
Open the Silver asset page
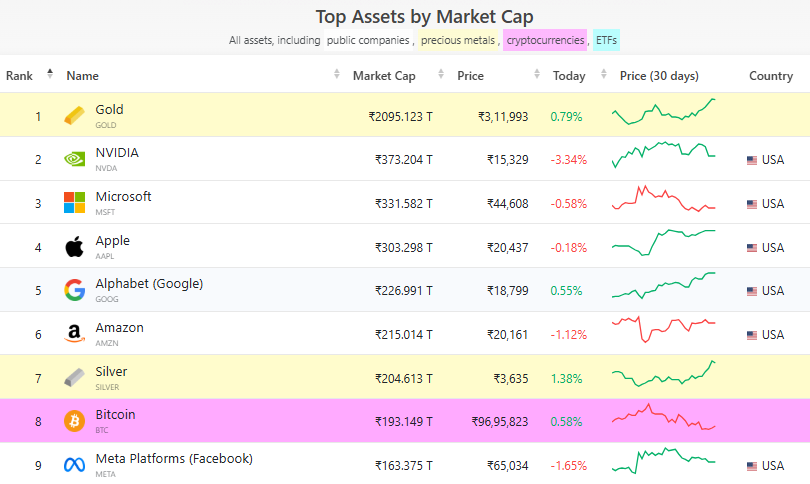click(x=111, y=371)
